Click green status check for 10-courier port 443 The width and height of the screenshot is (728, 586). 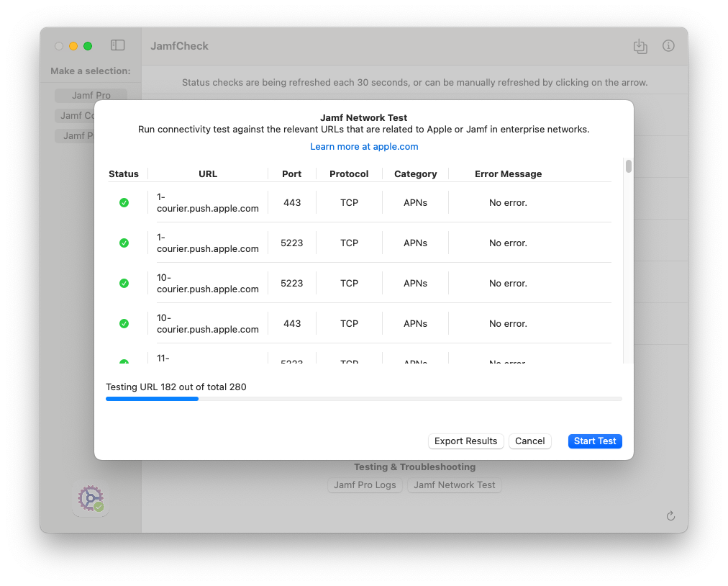click(124, 323)
